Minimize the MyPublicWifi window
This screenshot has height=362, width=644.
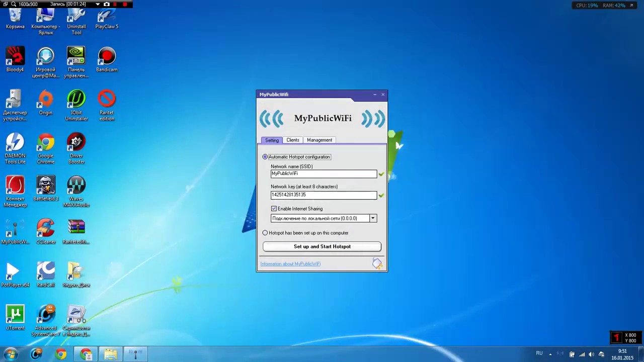coord(375,95)
